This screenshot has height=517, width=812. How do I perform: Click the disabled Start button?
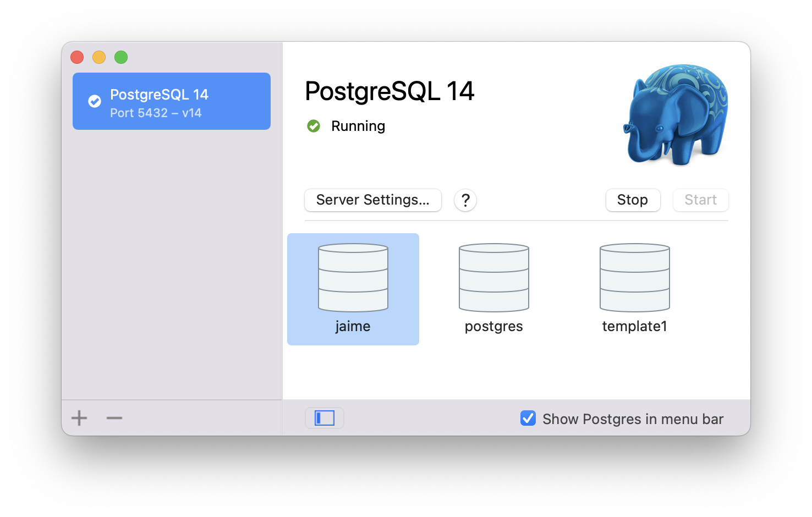coord(701,200)
